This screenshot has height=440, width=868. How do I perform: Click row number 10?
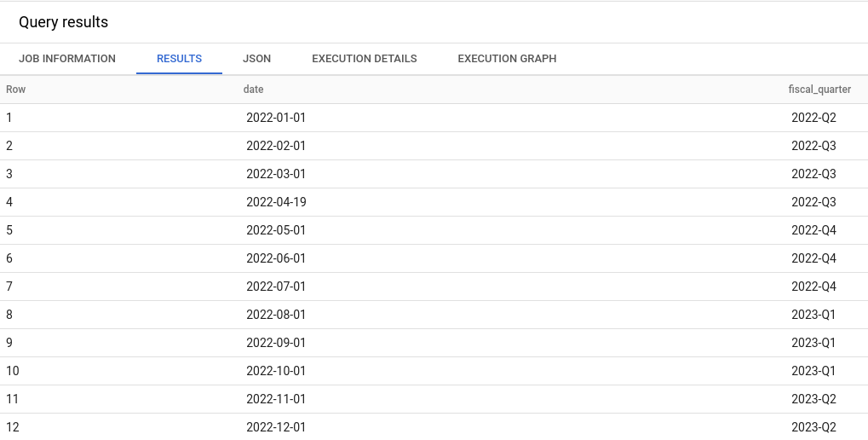[13, 371]
